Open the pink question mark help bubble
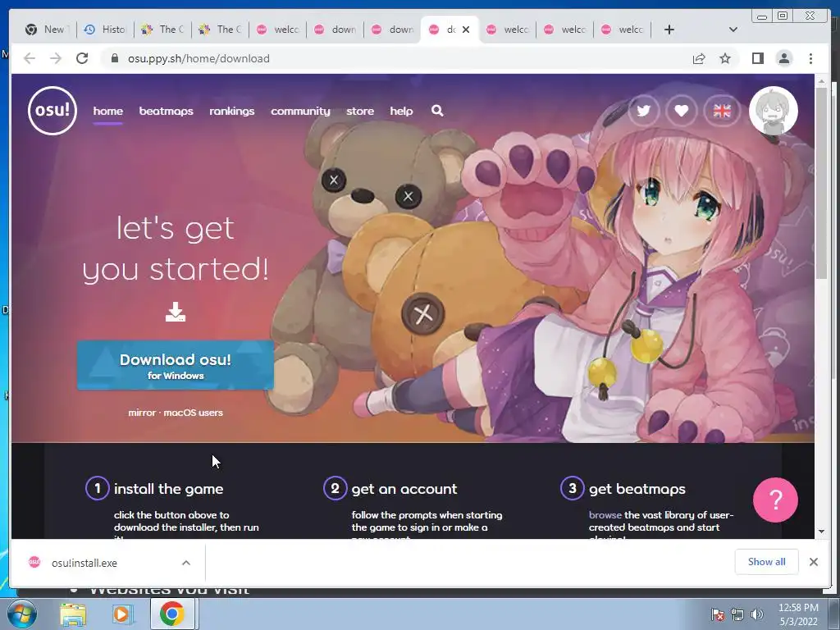 [x=775, y=500]
